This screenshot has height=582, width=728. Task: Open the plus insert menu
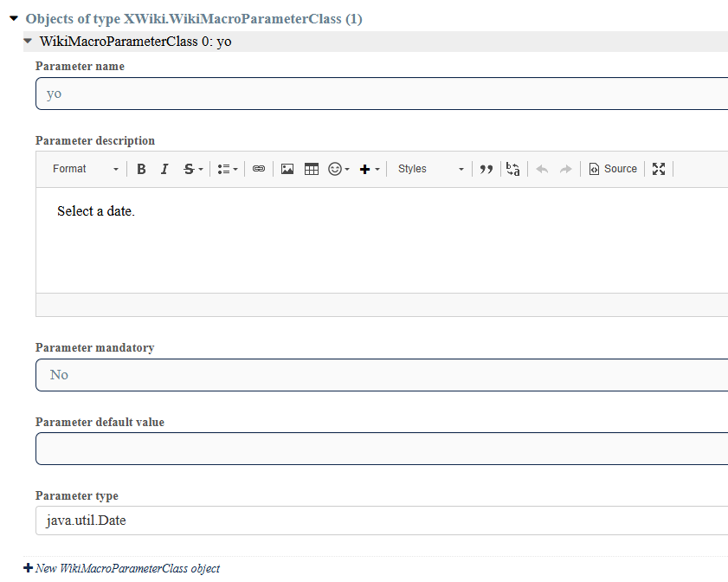click(x=370, y=169)
